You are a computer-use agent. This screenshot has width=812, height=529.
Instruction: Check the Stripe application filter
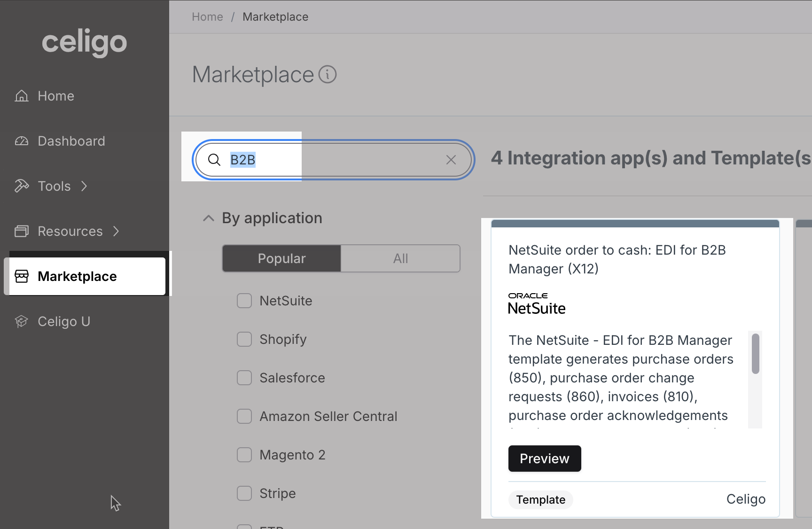point(244,493)
